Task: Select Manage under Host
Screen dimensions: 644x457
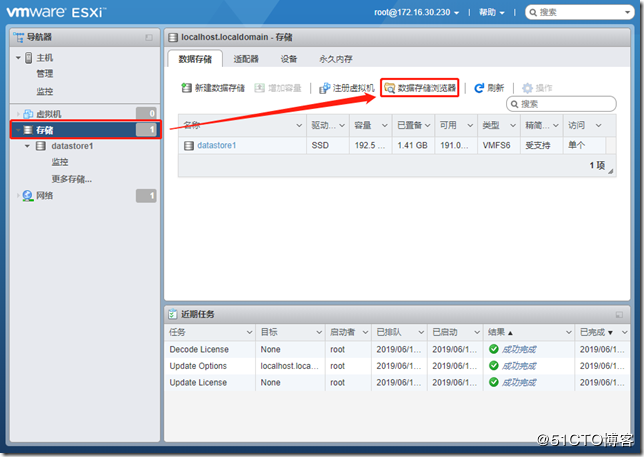Action: point(44,74)
